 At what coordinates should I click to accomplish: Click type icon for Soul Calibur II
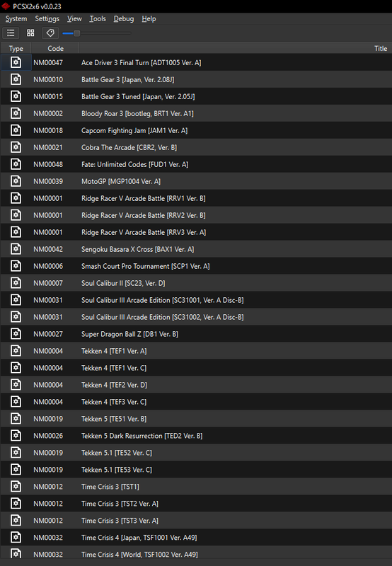(x=16, y=283)
